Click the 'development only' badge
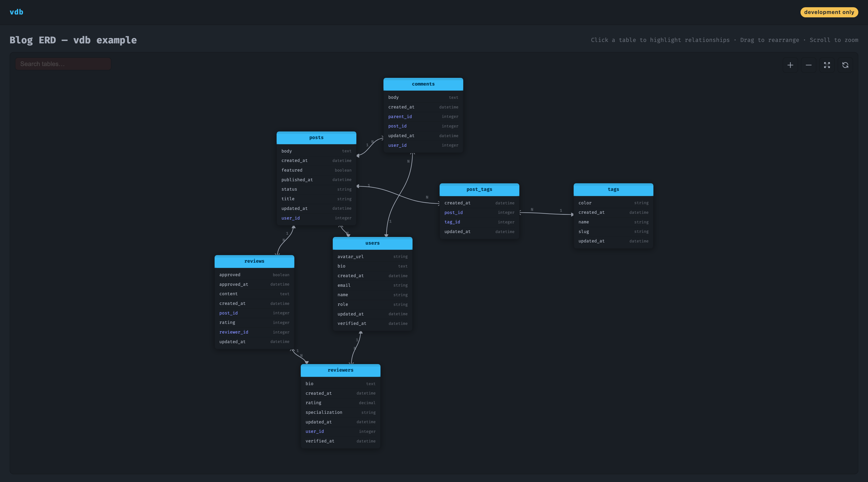 pos(829,12)
